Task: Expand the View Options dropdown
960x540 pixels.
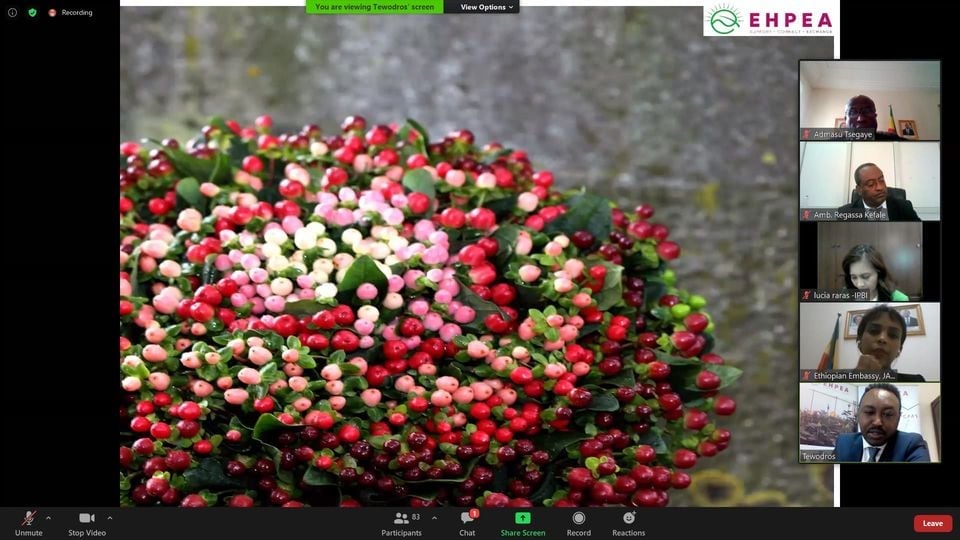Action: tap(487, 7)
